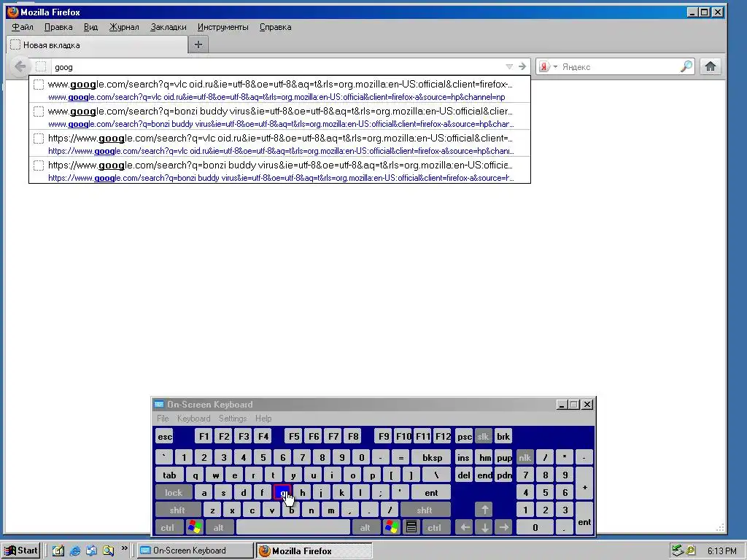Screen dimensions: 747x560
Task: Click the psc print screen key
Action: 463,436
